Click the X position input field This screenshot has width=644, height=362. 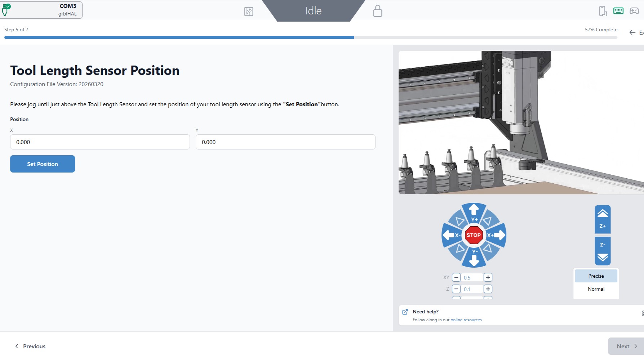100,142
